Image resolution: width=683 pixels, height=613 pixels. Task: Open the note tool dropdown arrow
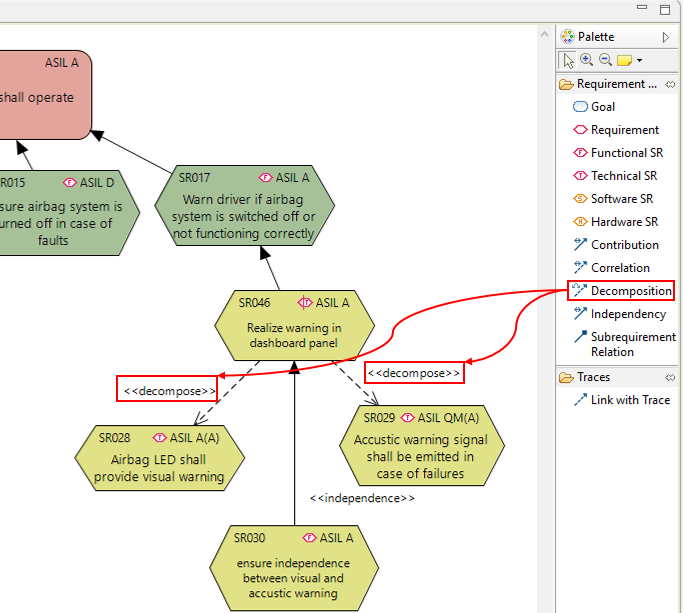(639, 61)
